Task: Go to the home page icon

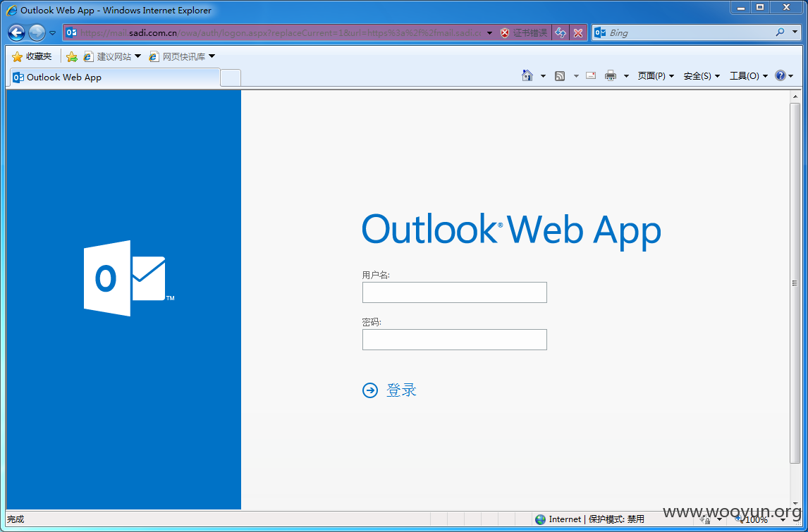Action: 527,75
